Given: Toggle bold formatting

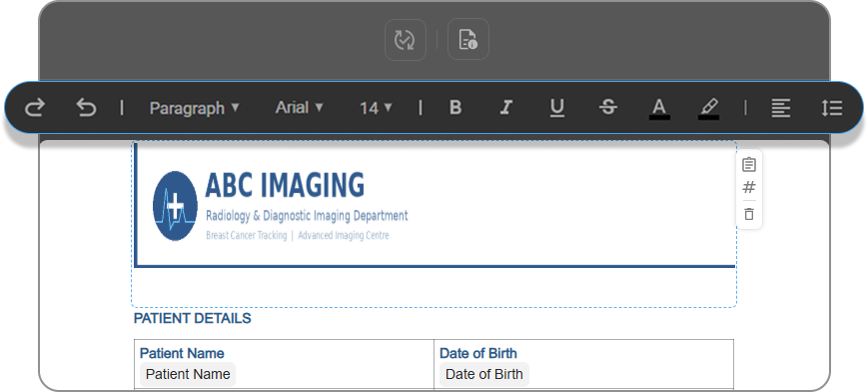Looking at the screenshot, I should pos(455,108).
